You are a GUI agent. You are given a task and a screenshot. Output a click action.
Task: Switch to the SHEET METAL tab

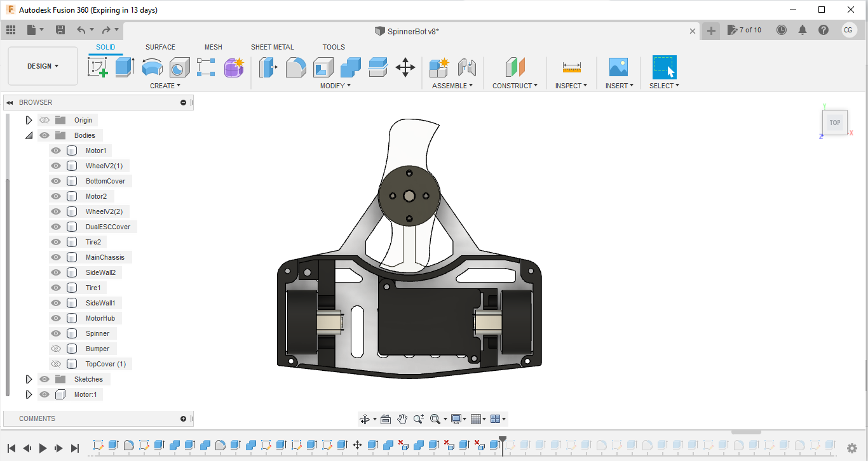click(272, 47)
